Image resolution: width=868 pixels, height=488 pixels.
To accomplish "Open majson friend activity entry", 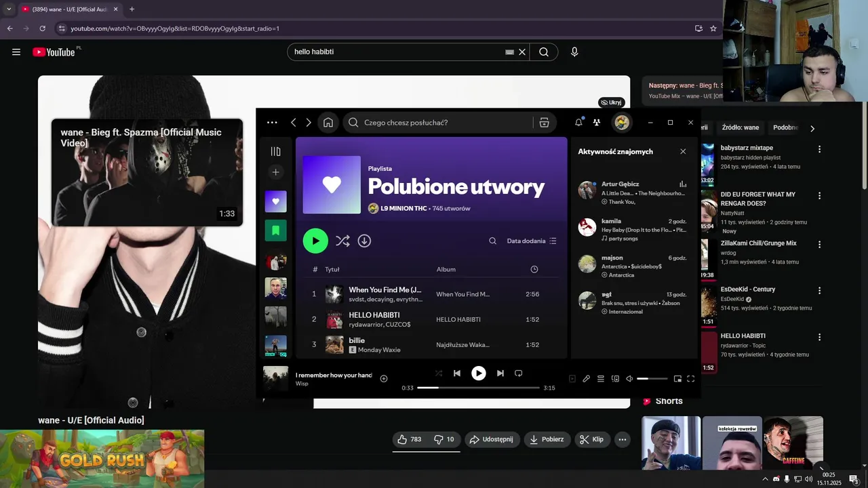I will (x=635, y=266).
